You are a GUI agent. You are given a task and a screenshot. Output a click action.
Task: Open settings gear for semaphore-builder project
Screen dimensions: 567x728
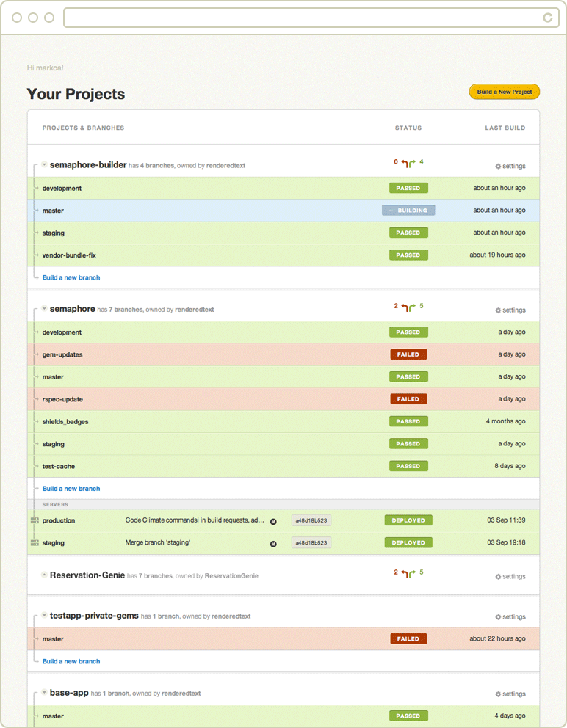point(499,167)
